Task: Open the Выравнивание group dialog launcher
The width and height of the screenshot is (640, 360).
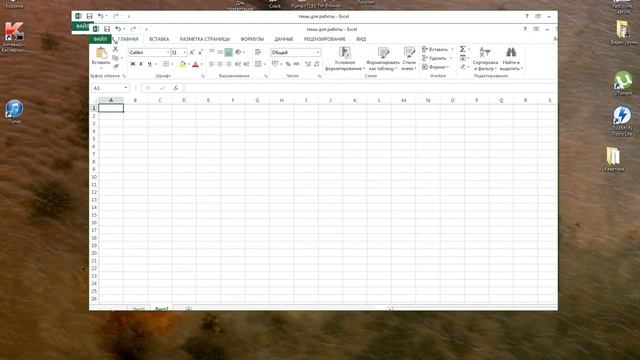Action: point(266,76)
